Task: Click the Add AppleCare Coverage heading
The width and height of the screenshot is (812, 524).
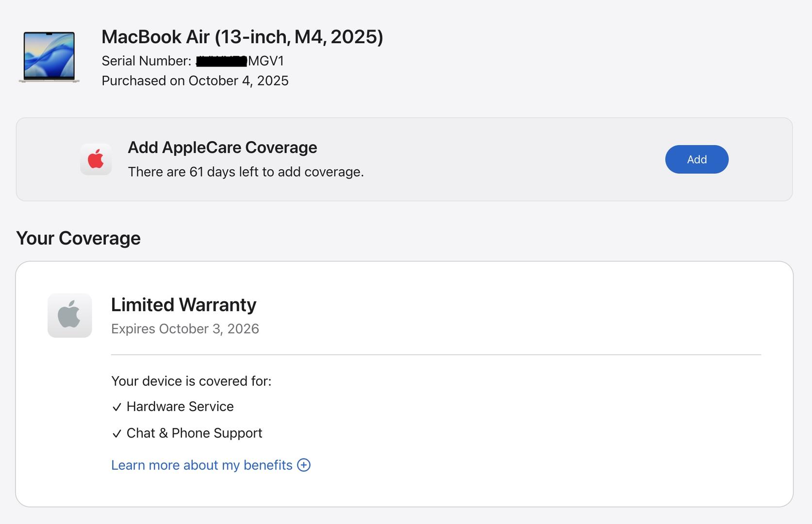Action: [222, 147]
